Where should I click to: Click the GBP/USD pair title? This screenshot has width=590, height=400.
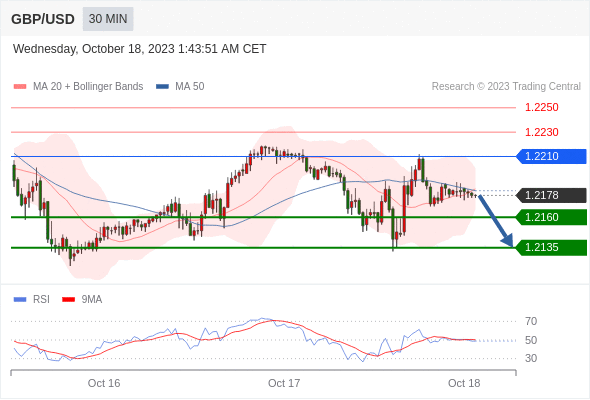point(43,19)
